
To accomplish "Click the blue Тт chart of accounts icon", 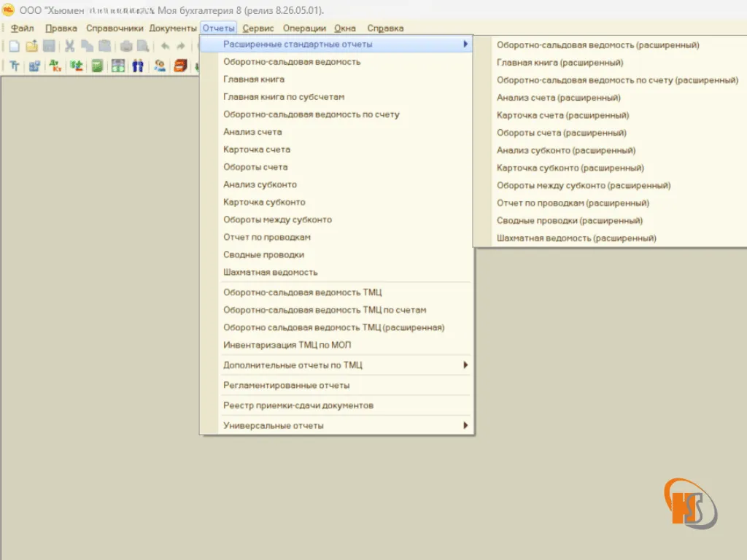I will point(15,66).
